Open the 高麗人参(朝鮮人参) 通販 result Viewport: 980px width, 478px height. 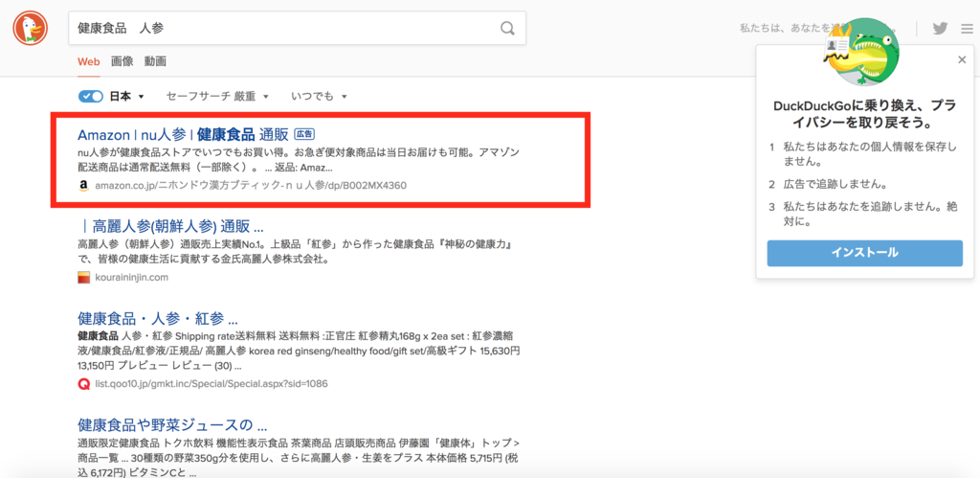170,225
